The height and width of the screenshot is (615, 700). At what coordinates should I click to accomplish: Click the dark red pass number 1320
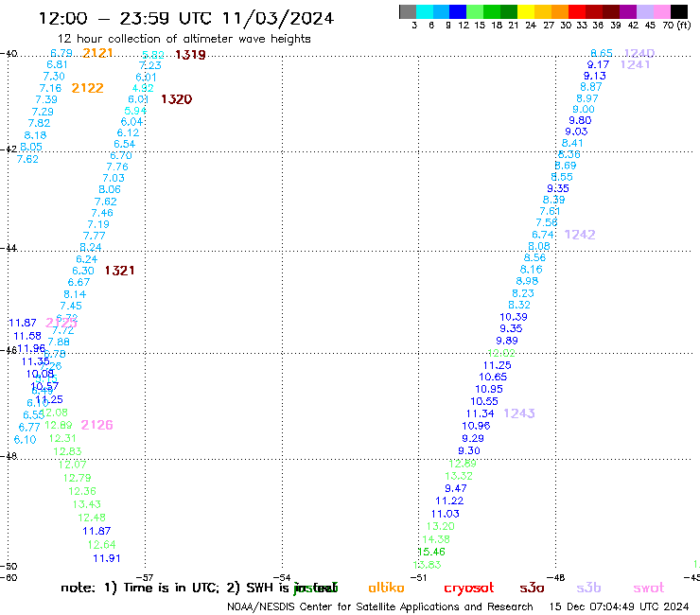176,99
